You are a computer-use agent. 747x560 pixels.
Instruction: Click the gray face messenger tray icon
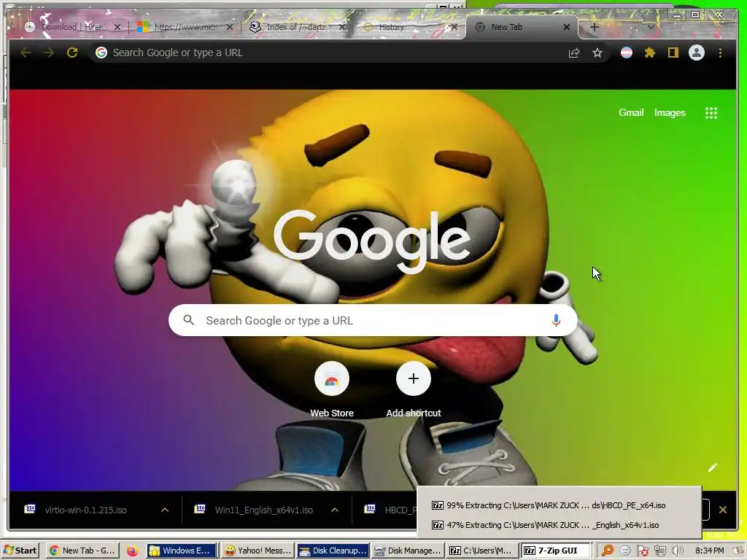coord(625,551)
